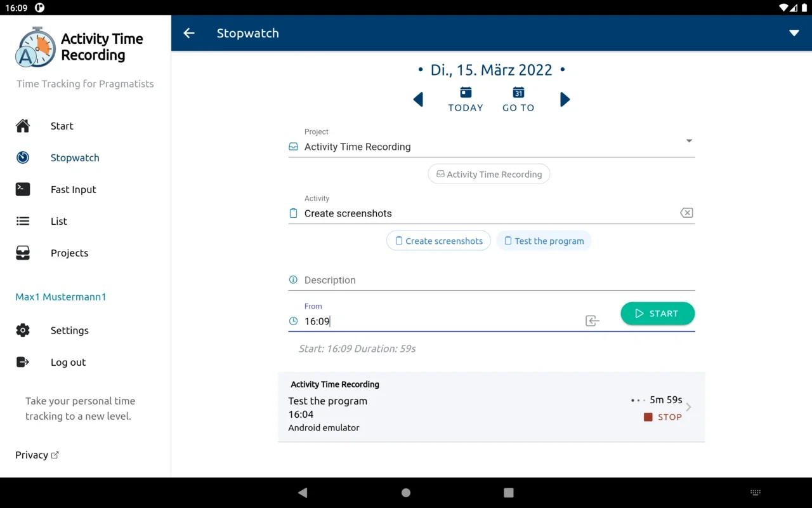Image resolution: width=812 pixels, height=508 pixels.
Task: Tap the take-over time arrow icon
Action: coord(592,321)
